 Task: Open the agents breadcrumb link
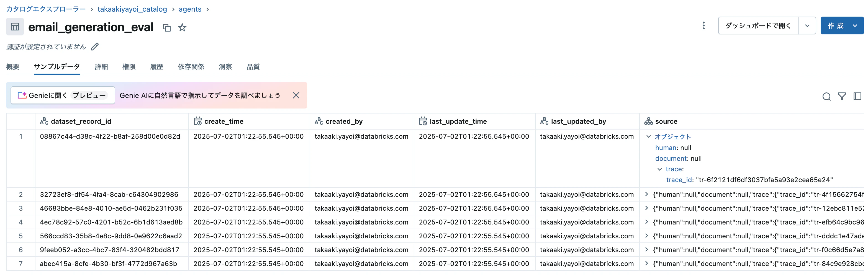coord(190,9)
